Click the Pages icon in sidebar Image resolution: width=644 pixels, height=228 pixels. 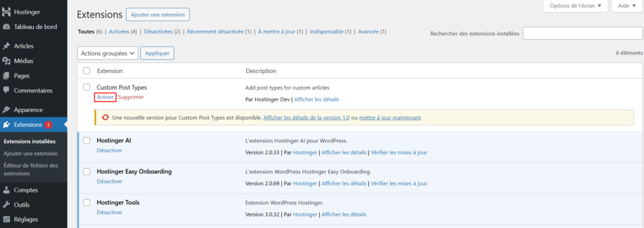6,76
